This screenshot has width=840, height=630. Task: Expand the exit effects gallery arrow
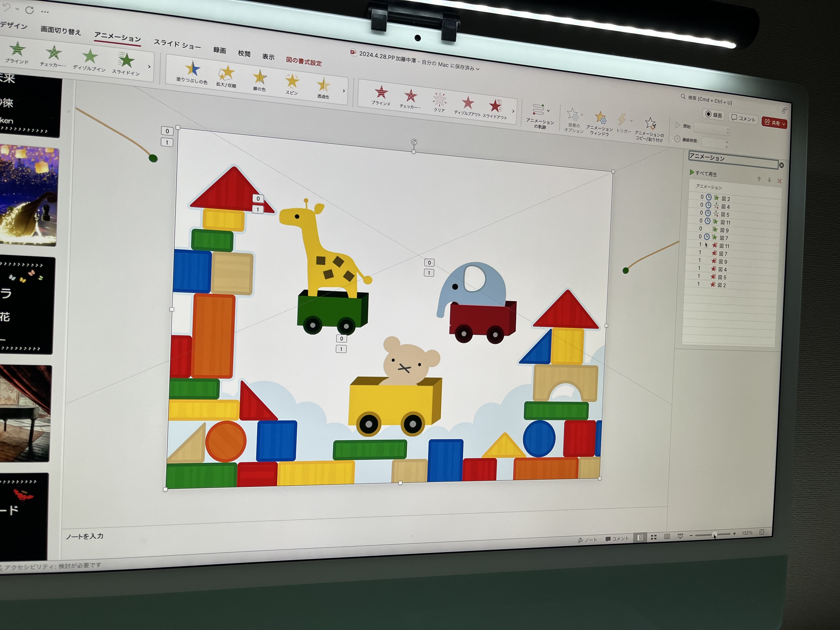513,111
